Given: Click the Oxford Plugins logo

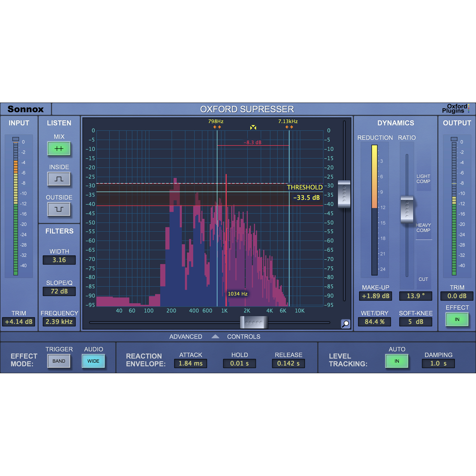Looking at the screenshot, I should [456, 109].
